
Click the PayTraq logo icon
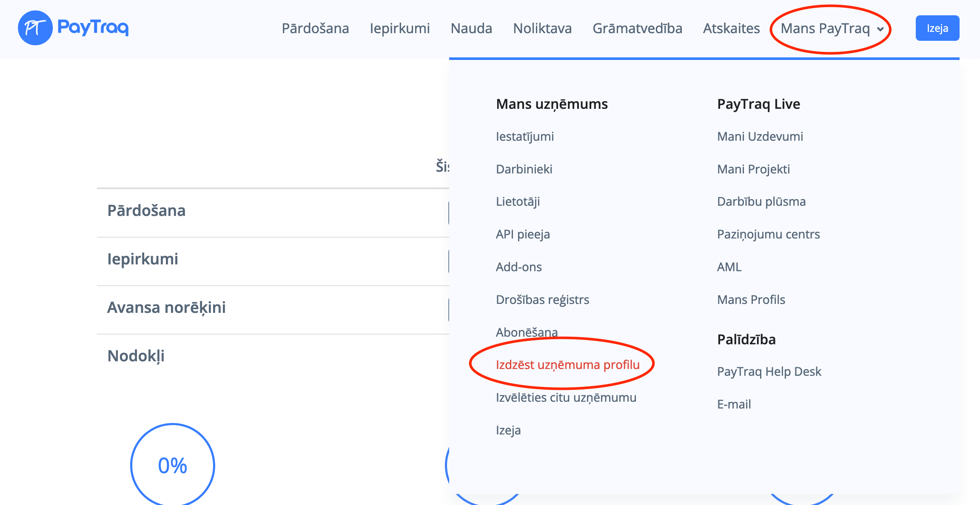point(35,28)
